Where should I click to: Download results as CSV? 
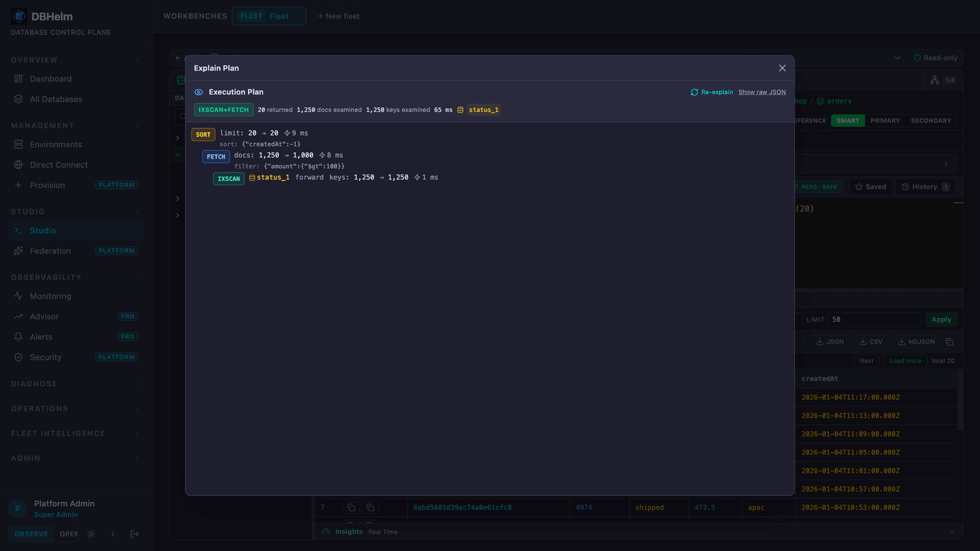pyautogui.click(x=871, y=342)
